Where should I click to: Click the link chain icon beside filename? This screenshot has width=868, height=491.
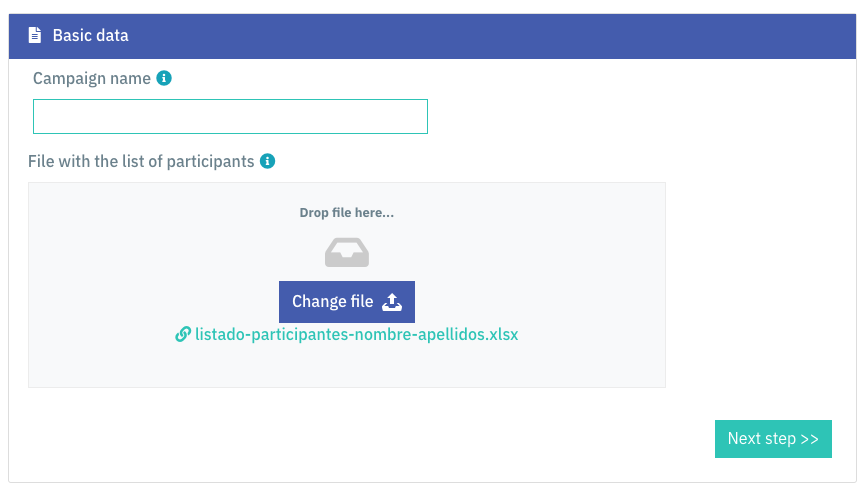(x=183, y=334)
